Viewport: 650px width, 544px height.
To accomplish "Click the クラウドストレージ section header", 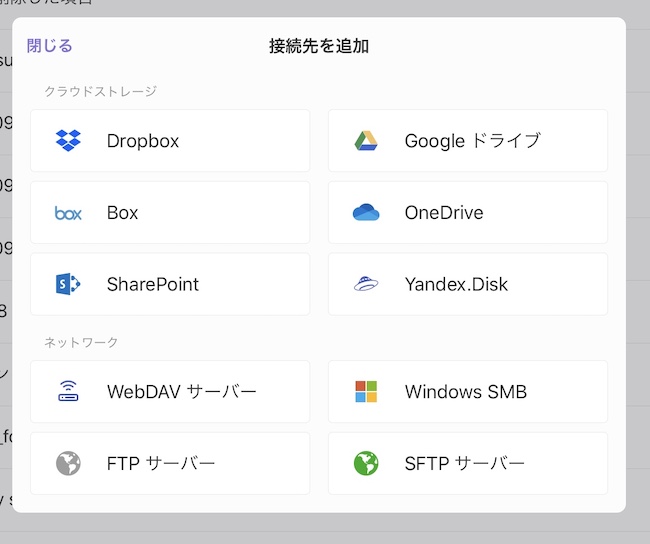I will 101,91.
